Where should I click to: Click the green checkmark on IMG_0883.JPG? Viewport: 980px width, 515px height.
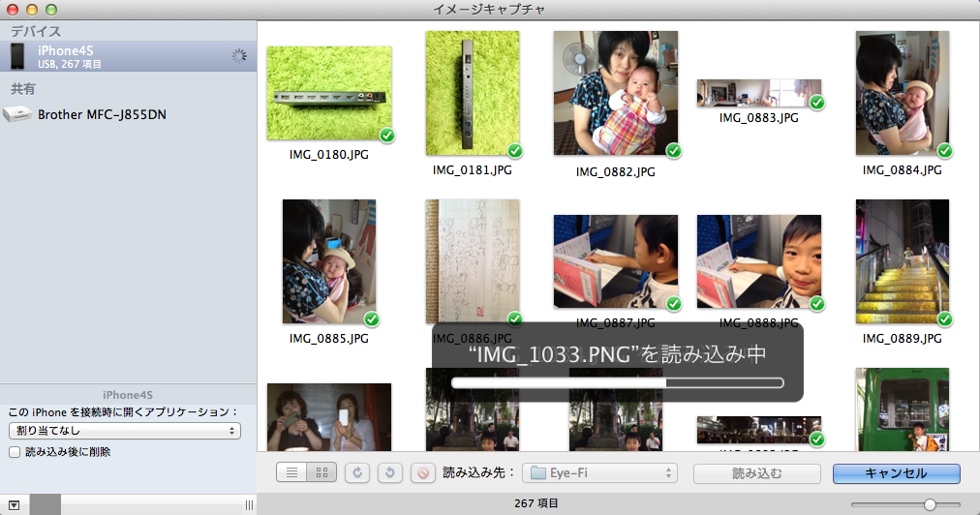tap(817, 103)
